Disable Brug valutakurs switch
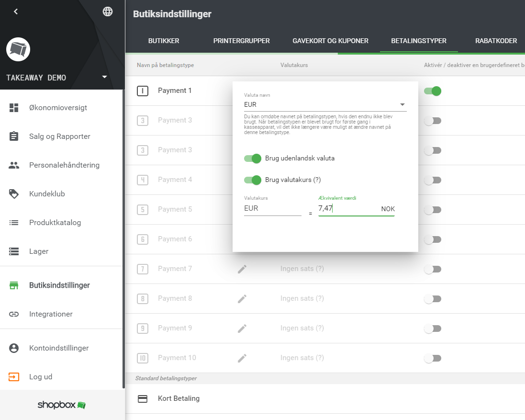Image resolution: width=525 pixels, height=420 pixels. [253, 180]
